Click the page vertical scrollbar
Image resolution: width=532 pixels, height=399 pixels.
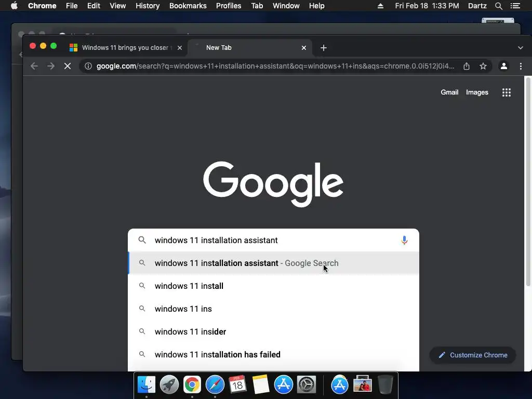point(528,181)
